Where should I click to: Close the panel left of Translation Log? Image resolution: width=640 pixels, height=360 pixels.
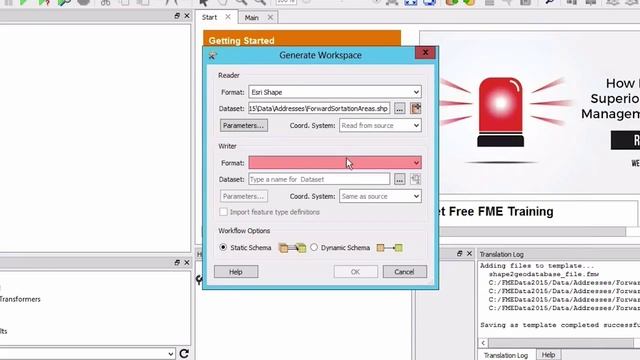[469, 253]
